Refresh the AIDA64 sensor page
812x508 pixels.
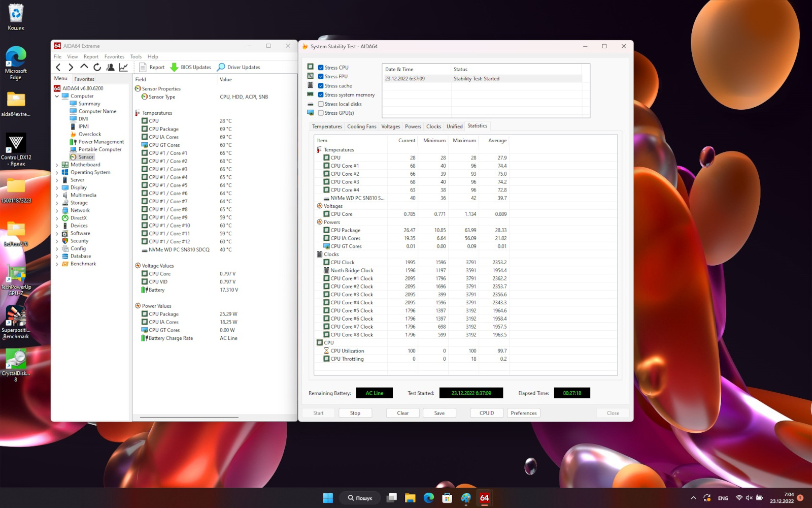97,67
